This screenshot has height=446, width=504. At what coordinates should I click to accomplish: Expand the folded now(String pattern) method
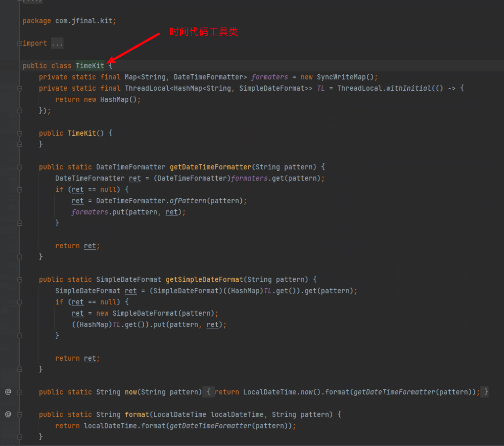(x=20, y=392)
